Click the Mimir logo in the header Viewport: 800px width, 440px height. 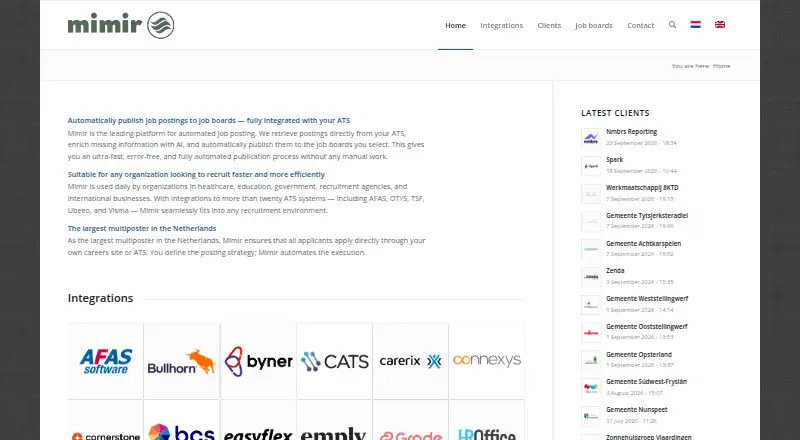click(x=121, y=25)
